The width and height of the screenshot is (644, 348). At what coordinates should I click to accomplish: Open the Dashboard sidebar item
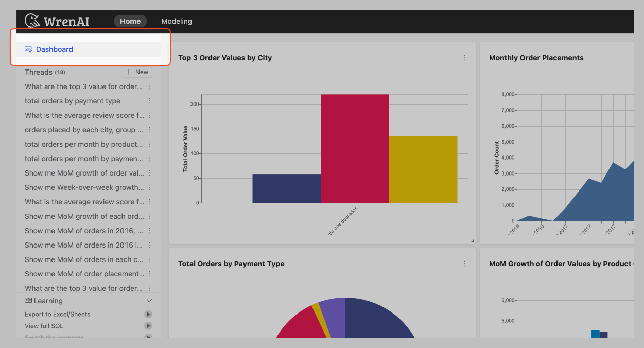(89, 49)
